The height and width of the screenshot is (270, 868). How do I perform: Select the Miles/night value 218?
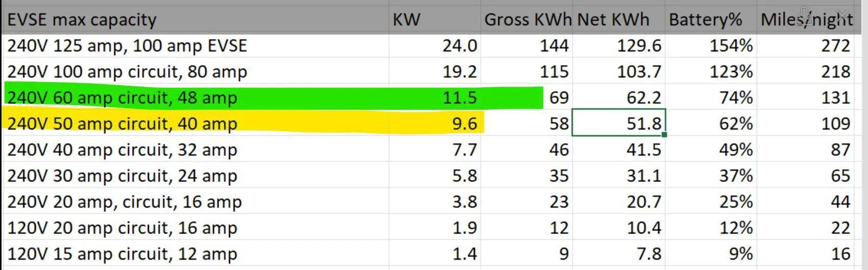coord(836,72)
